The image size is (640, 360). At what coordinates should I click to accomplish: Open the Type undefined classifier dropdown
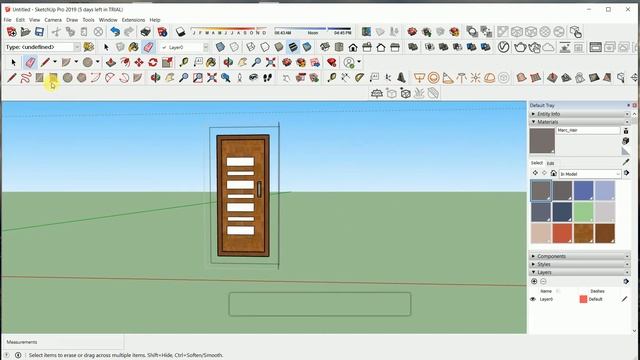point(77,47)
